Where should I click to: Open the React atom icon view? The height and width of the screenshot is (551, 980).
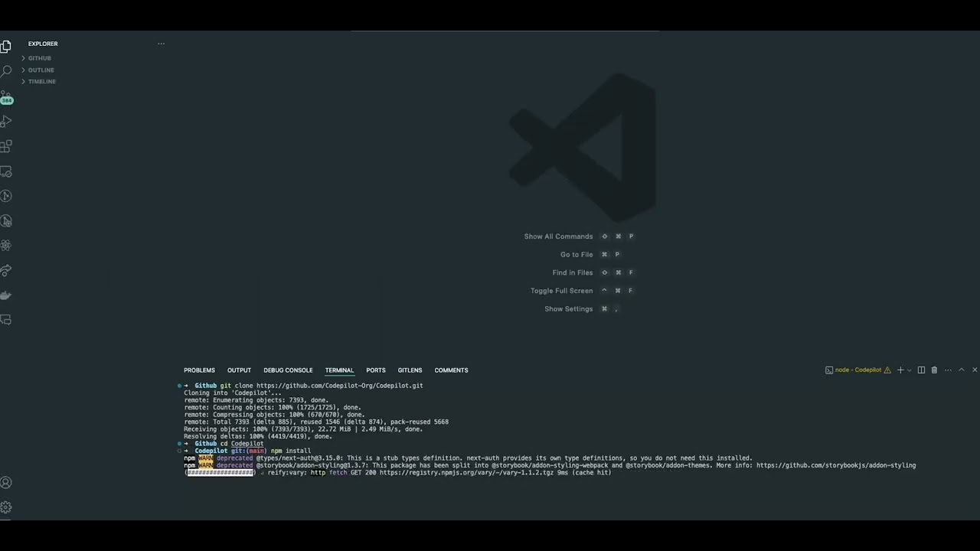coord(6,246)
